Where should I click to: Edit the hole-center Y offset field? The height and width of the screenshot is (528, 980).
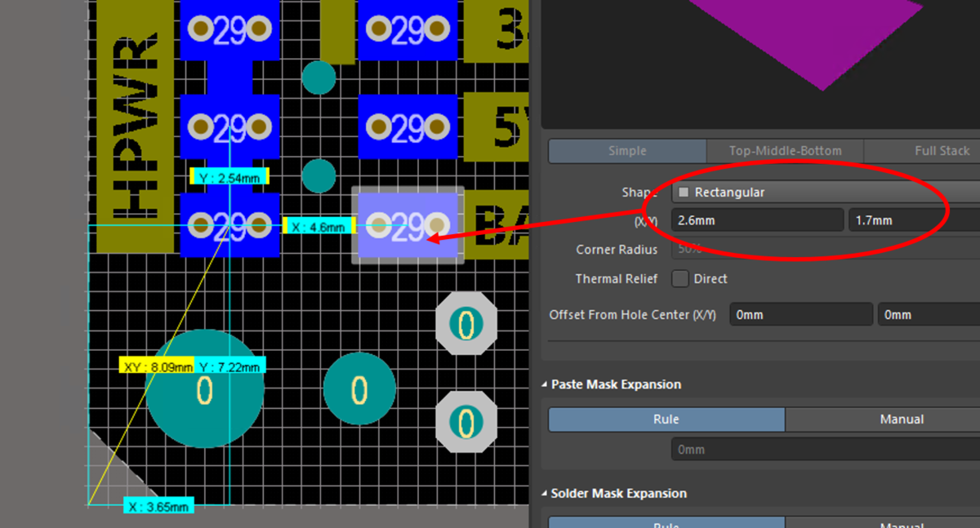[x=929, y=314]
